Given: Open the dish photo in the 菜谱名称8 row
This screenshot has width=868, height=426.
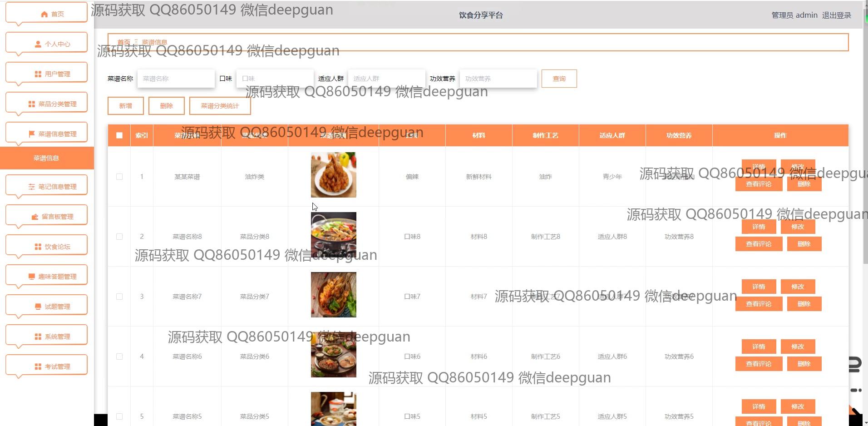Looking at the screenshot, I should tap(334, 235).
